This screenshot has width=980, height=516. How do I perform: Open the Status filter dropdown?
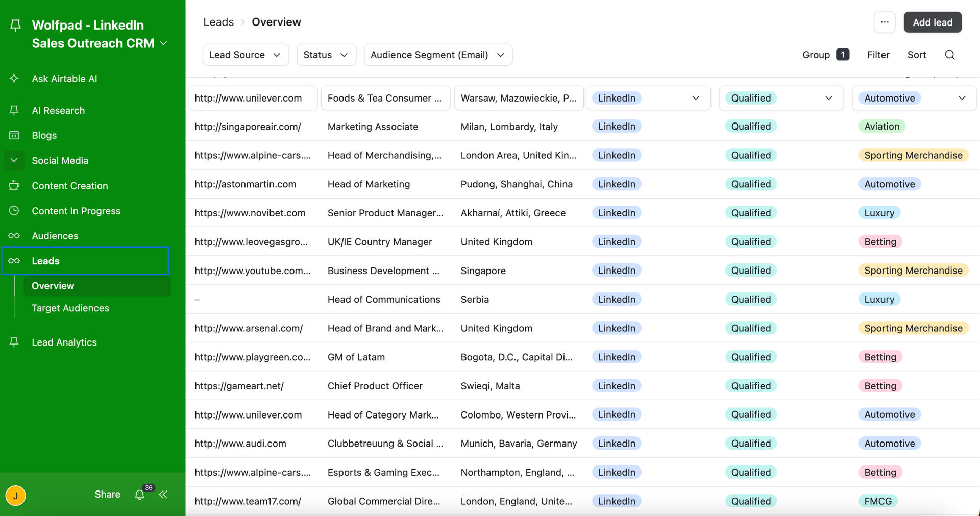pos(326,55)
